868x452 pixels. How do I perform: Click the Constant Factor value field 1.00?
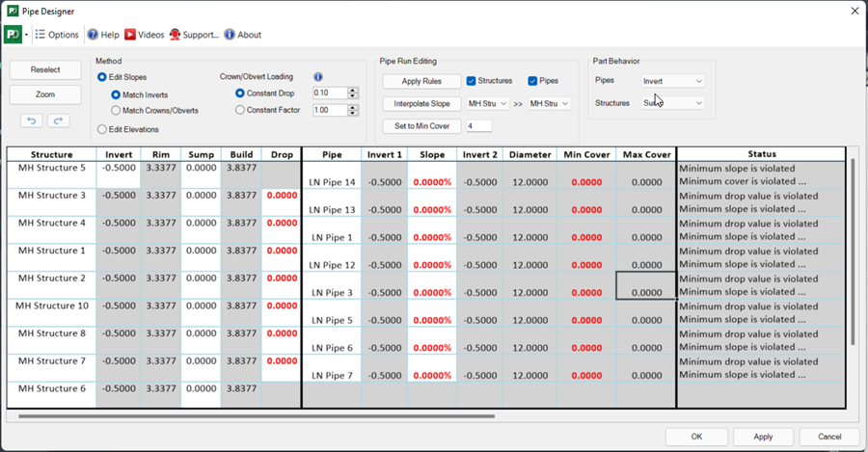coord(330,110)
